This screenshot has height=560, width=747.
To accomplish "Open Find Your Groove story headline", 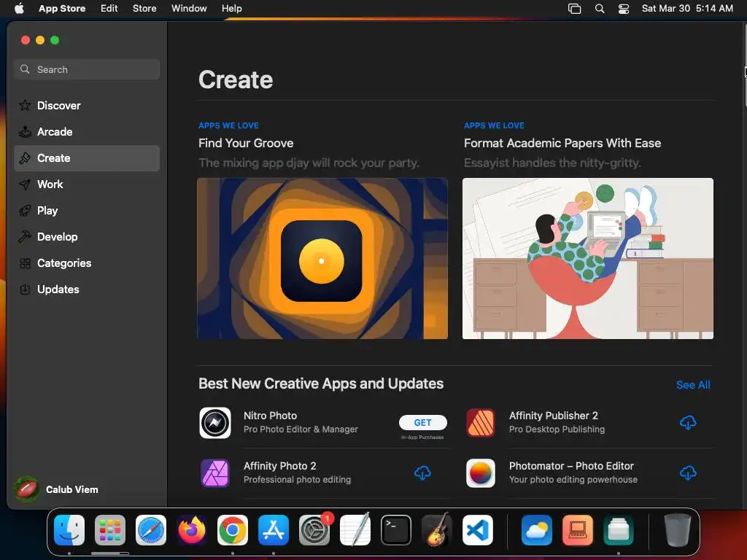I will (x=246, y=143).
